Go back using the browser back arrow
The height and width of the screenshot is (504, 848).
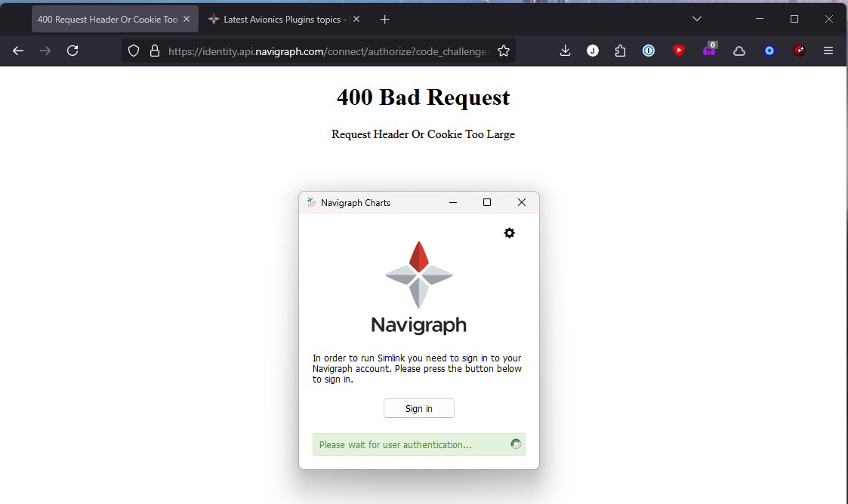click(x=18, y=51)
